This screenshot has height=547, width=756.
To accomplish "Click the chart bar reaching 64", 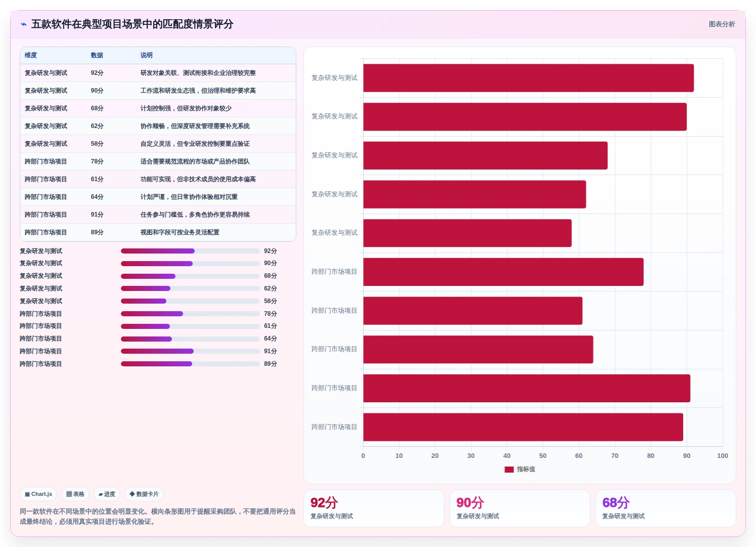I will coord(478,350).
